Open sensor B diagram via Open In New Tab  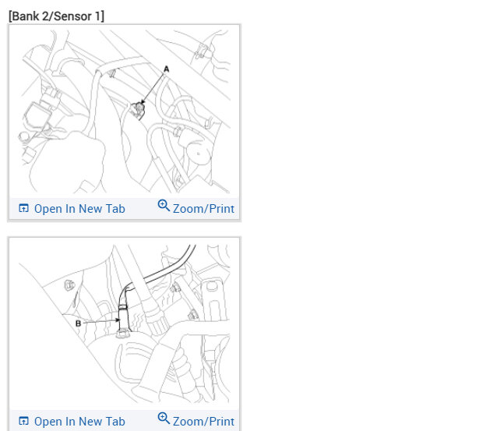(79, 422)
